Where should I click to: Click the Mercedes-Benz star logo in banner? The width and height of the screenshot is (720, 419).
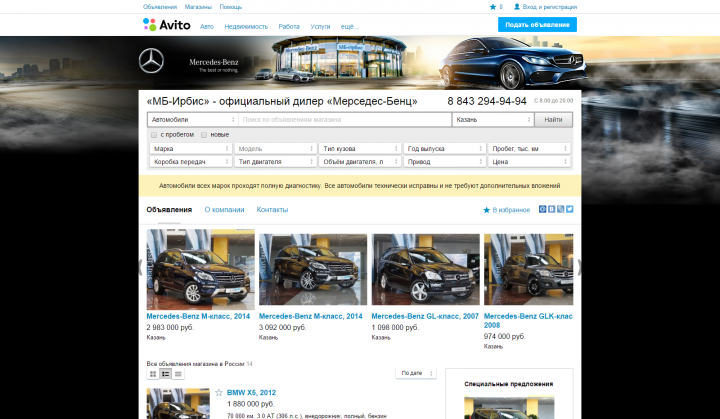coord(151,61)
